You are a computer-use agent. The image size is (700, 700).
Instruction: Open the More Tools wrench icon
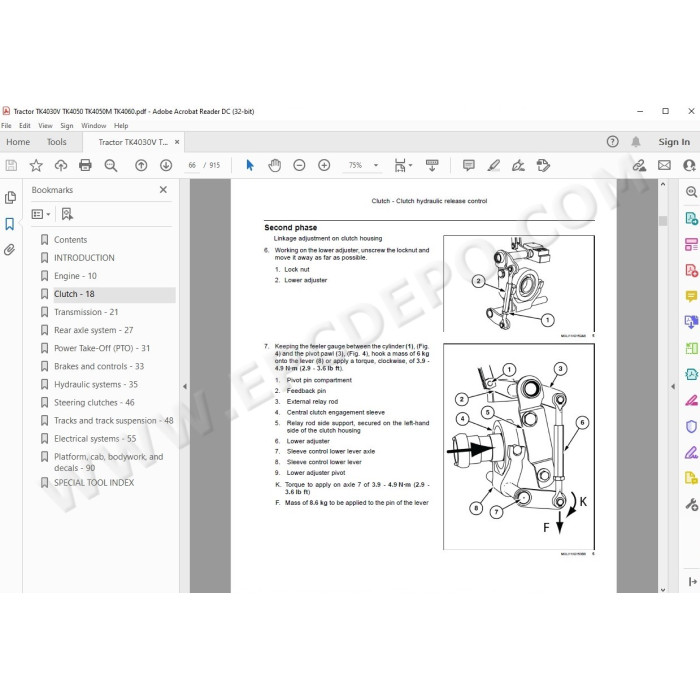pos(691,504)
